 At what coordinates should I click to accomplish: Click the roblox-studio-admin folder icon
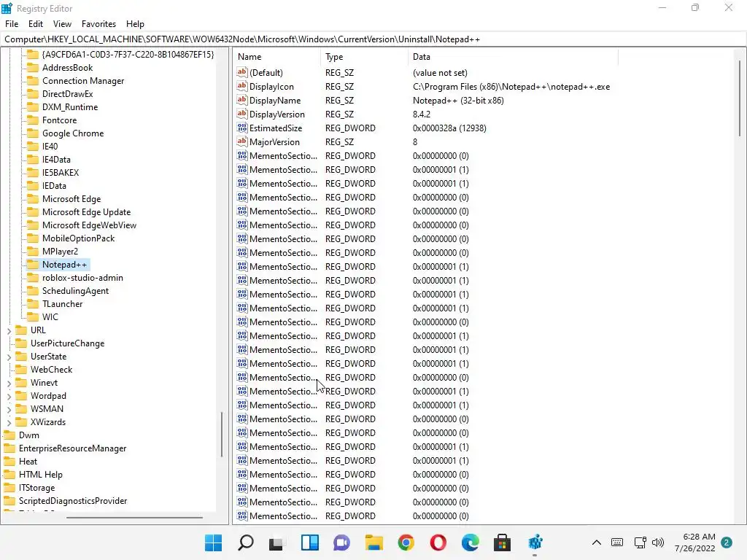click(33, 278)
